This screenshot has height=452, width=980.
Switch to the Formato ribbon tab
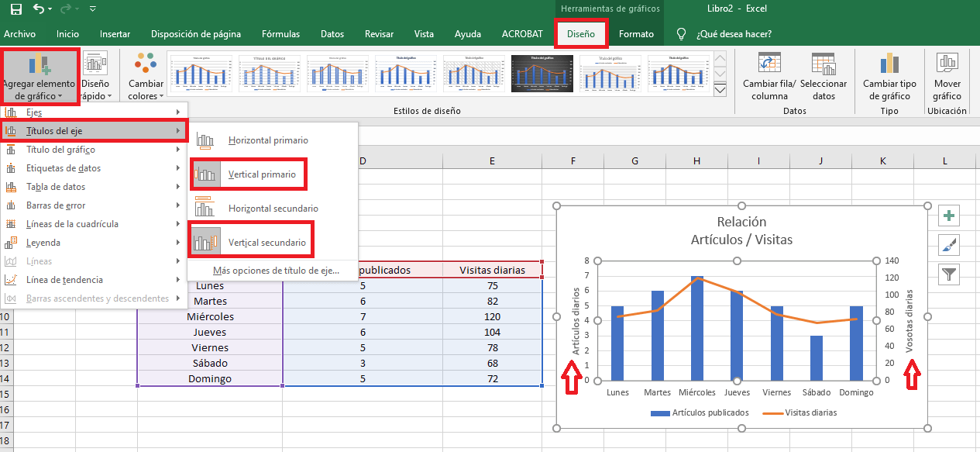(636, 34)
